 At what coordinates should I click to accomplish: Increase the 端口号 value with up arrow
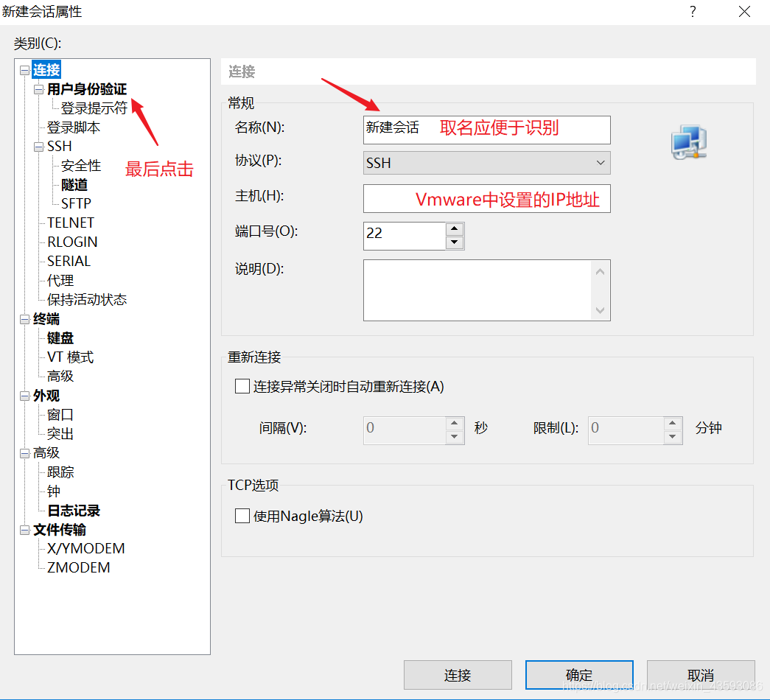454,229
